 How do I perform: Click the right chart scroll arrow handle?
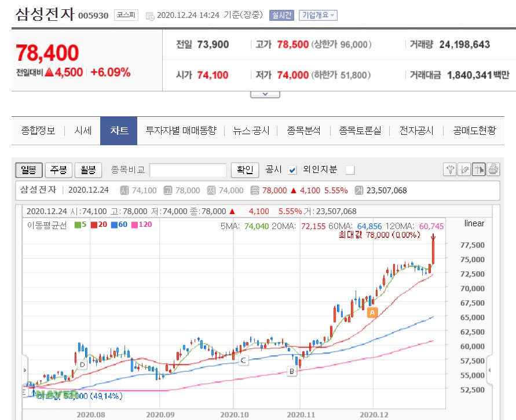490,370
